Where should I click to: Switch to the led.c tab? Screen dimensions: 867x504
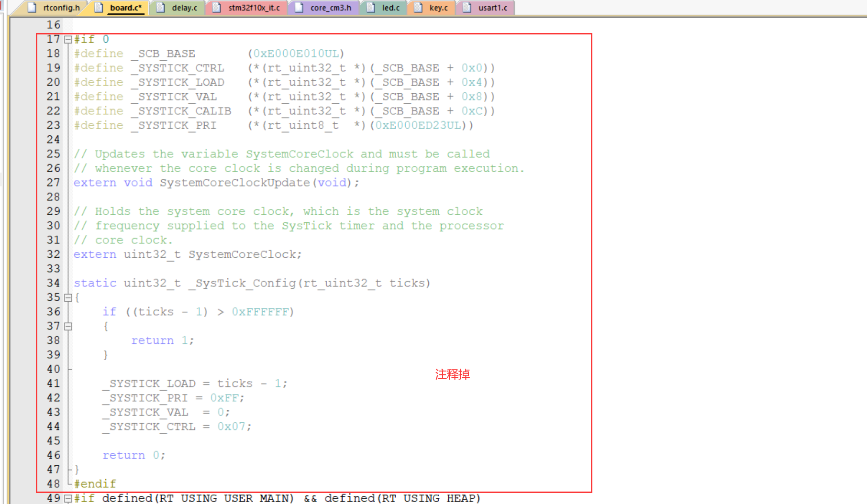pos(383,8)
